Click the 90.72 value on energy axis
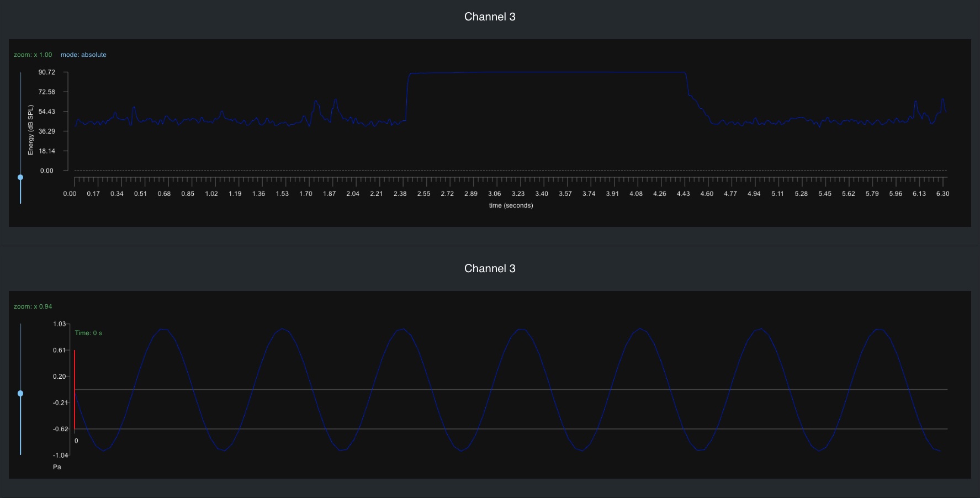The image size is (980, 498). tap(47, 72)
